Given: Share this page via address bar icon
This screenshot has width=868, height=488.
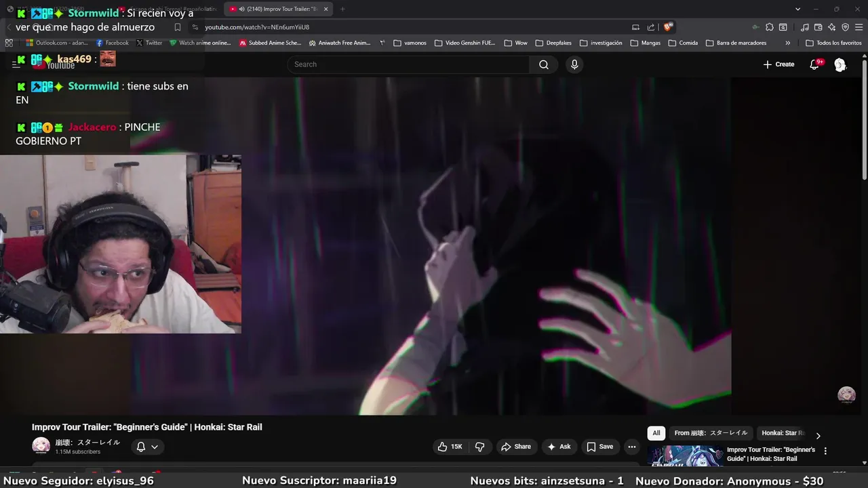Looking at the screenshot, I should [x=651, y=27].
